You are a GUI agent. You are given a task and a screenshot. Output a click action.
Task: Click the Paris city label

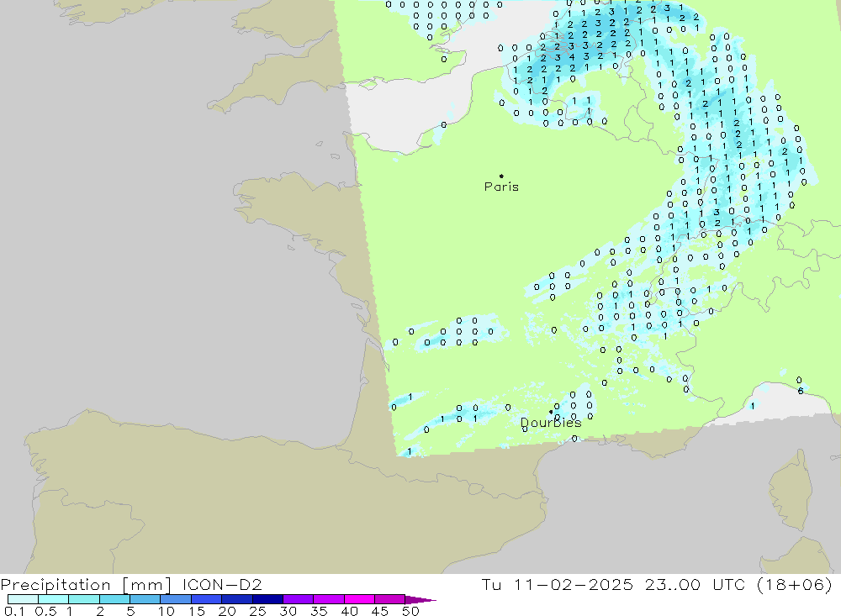[501, 187]
